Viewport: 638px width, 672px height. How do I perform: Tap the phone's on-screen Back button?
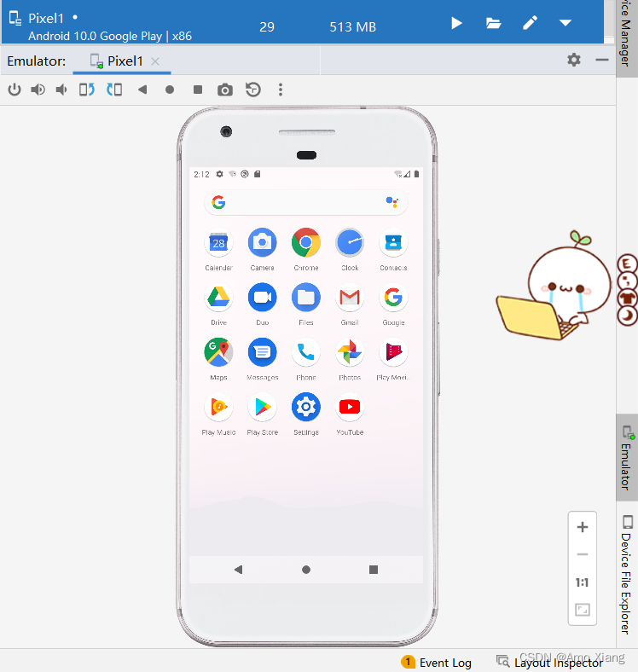pyautogui.click(x=238, y=570)
